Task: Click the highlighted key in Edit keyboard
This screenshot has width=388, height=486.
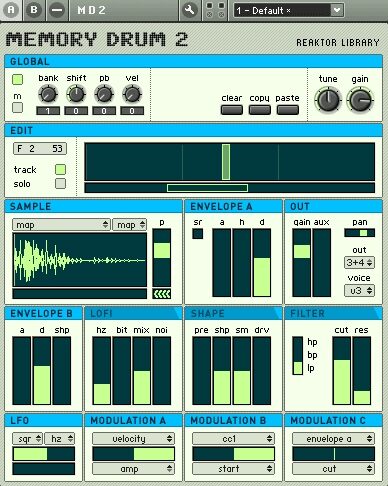Action: click(226, 162)
